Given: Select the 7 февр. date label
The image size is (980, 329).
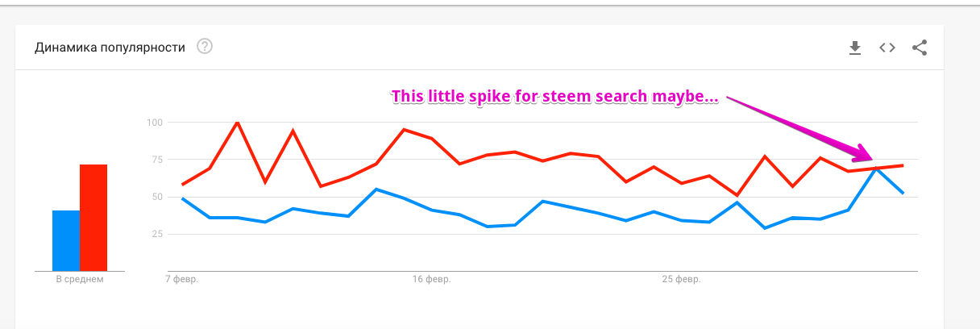Looking at the screenshot, I should [x=181, y=279].
